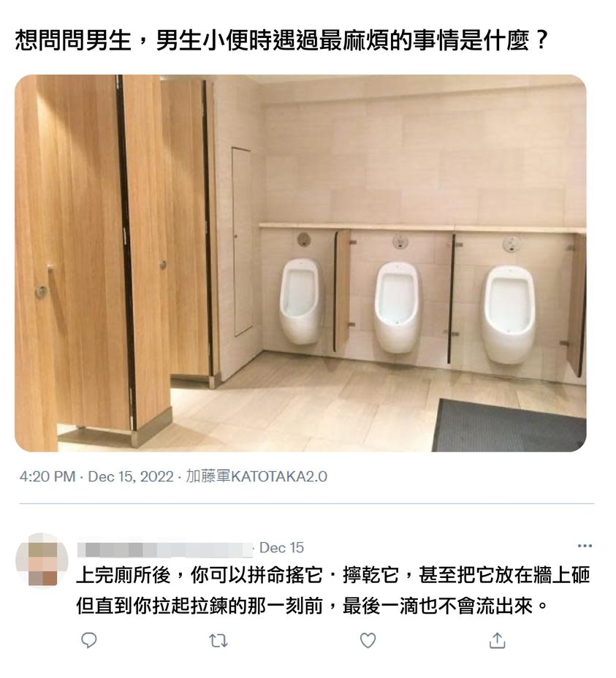Click the blurred commenter username
Image resolution: width=616 pixels, height=678 pixels.
165,549
